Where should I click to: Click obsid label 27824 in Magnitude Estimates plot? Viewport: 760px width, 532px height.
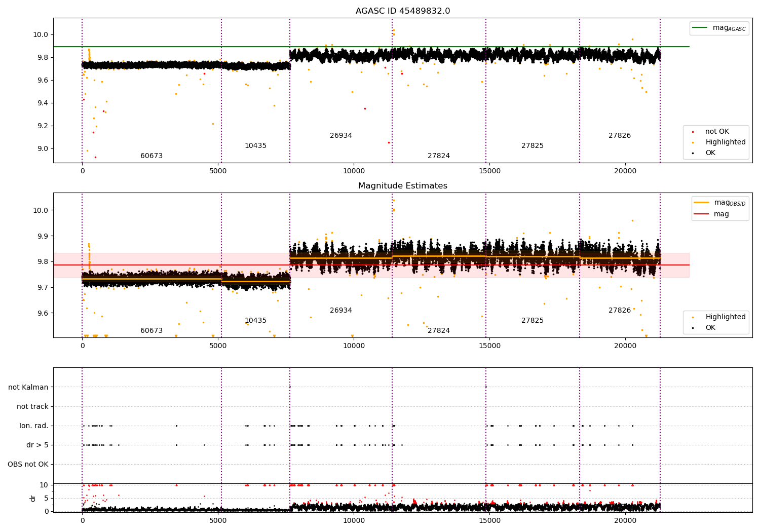(x=439, y=331)
